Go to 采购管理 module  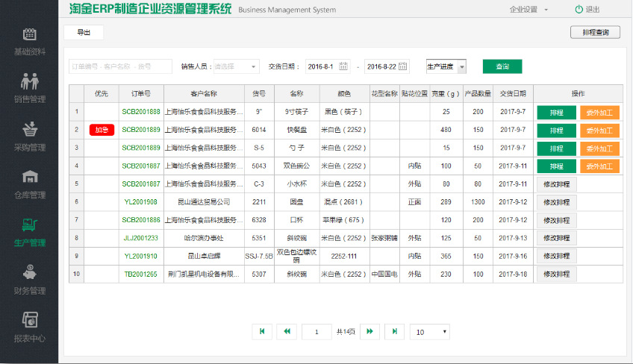pyautogui.click(x=29, y=136)
